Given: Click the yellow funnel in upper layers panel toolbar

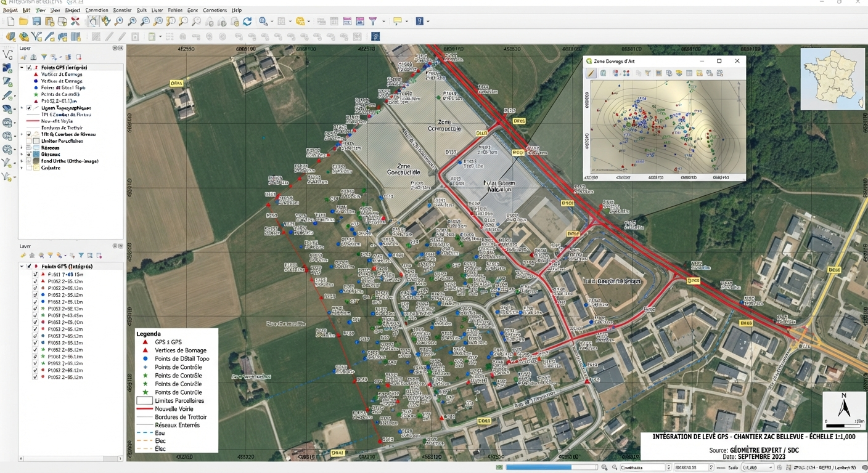Looking at the screenshot, I should tap(44, 57).
